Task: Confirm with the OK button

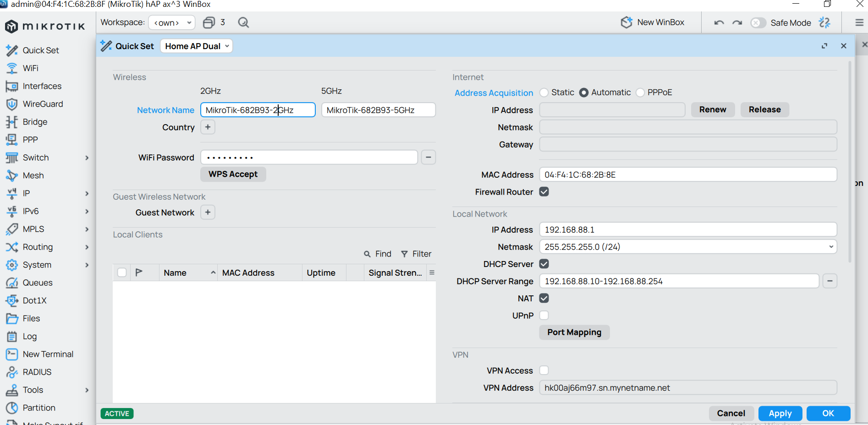Action: point(828,413)
